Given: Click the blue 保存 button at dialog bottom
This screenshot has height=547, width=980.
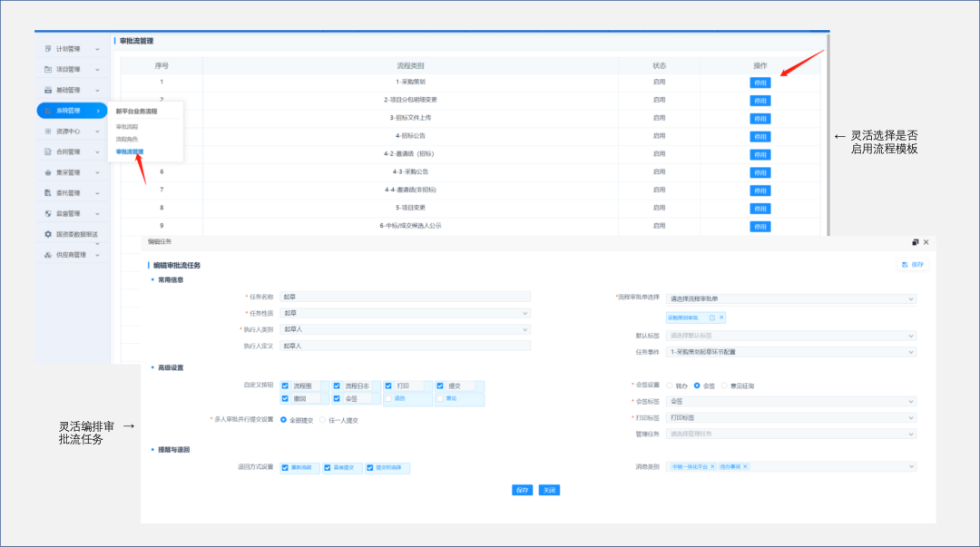Looking at the screenshot, I should (x=522, y=490).
